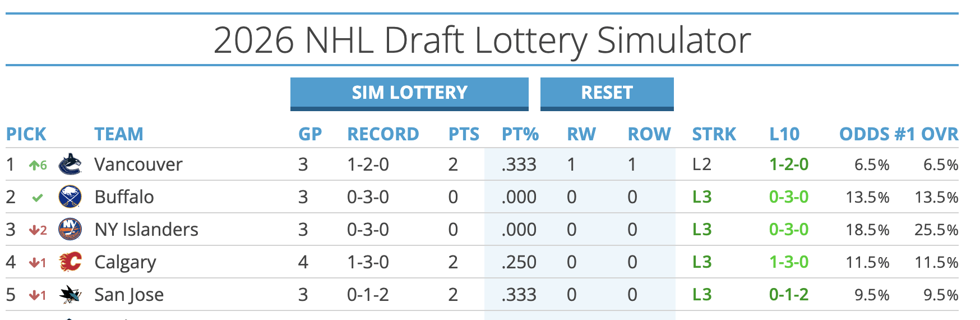Image resolution: width=980 pixels, height=320 pixels.
Task: Sort table by TEAM column header
Action: pyautogui.click(x=118, y=134)
